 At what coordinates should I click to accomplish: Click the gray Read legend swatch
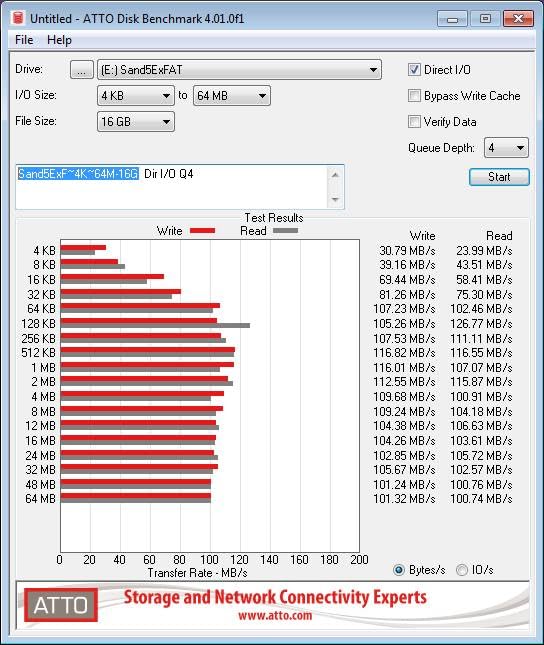[x=285, y=231]
